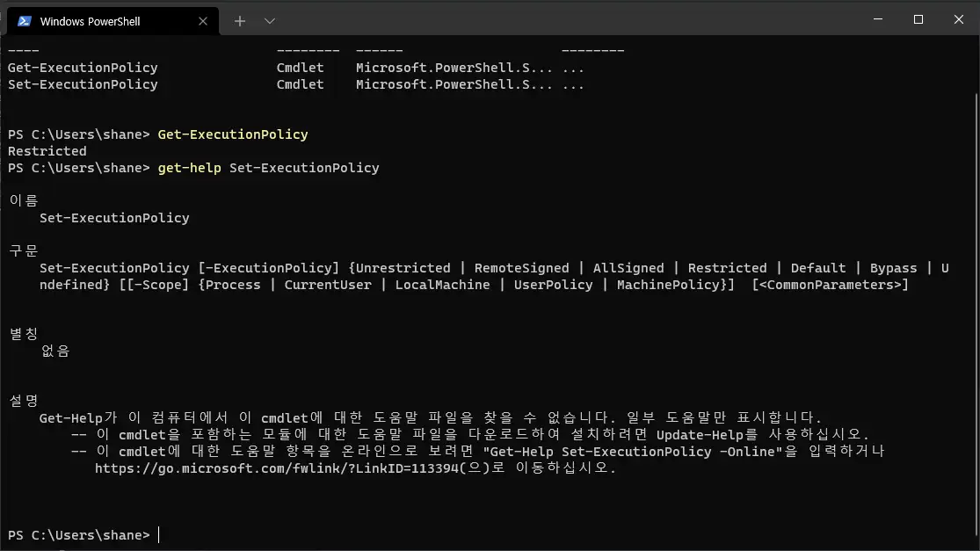
Task: Click the Set-ExecutionPolicy row in the table
Action: [x=295, y=84]
